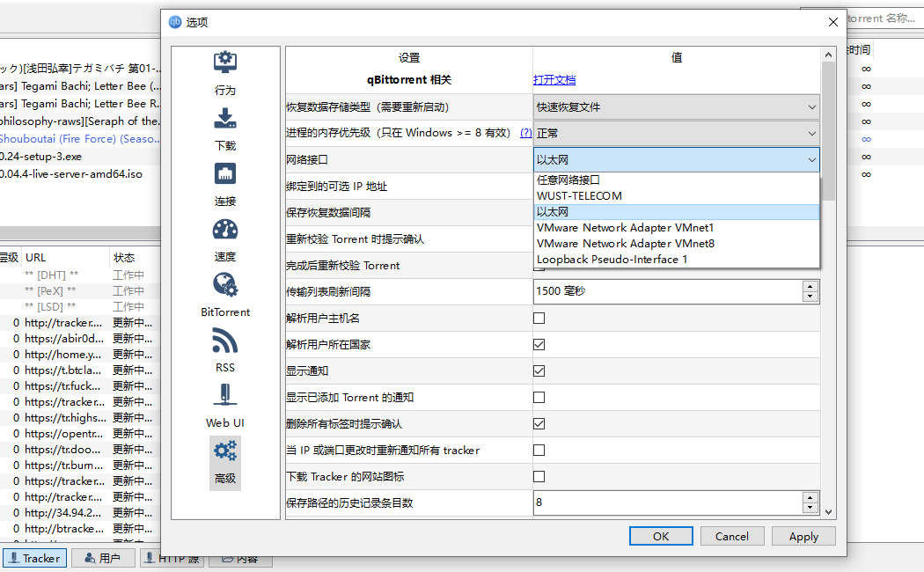
Task: Open 恢复数据存储类型 dropdown
Action: (x=676, y=107)
